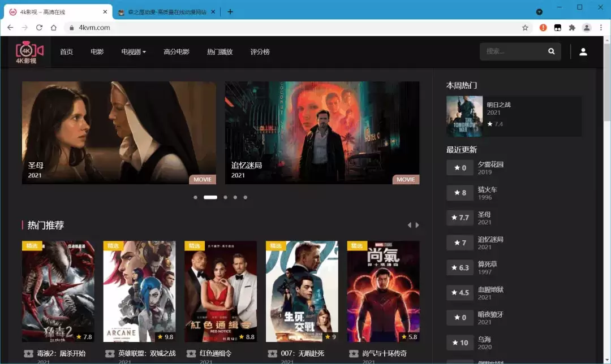The image size is (611, 364).
Task: Click movie icon beside 红色通缉令
Action: (x=191, y=353)
